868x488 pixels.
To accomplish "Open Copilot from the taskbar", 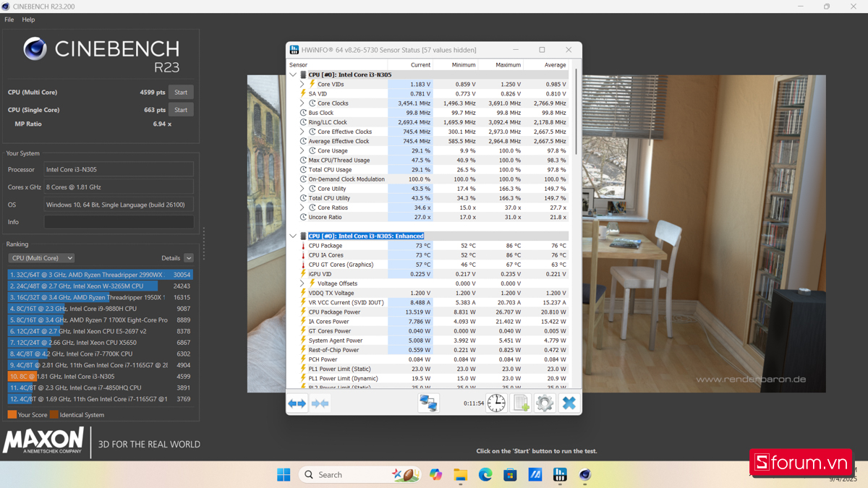I will click(435, 474).
